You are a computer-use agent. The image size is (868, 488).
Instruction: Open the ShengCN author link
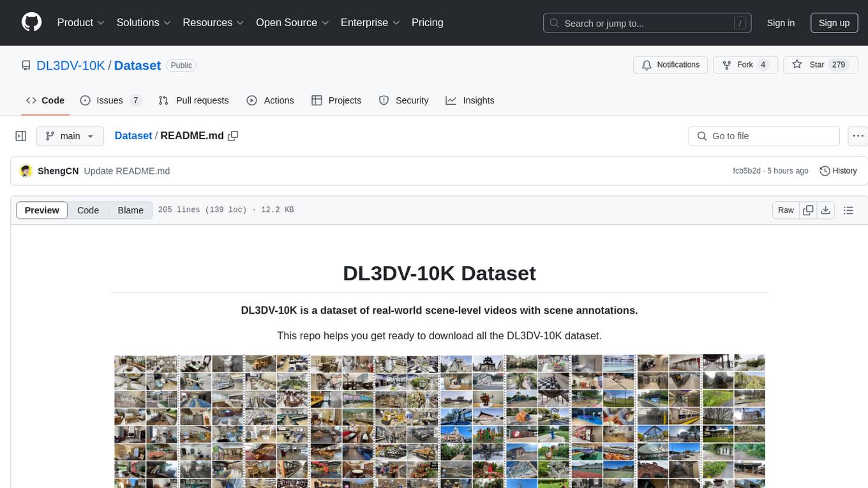pyautogui.click(x=58, y=171)
